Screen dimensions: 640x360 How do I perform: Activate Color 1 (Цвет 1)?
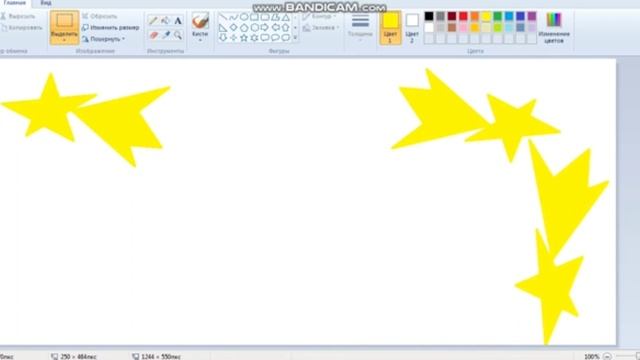pos(390,28)
